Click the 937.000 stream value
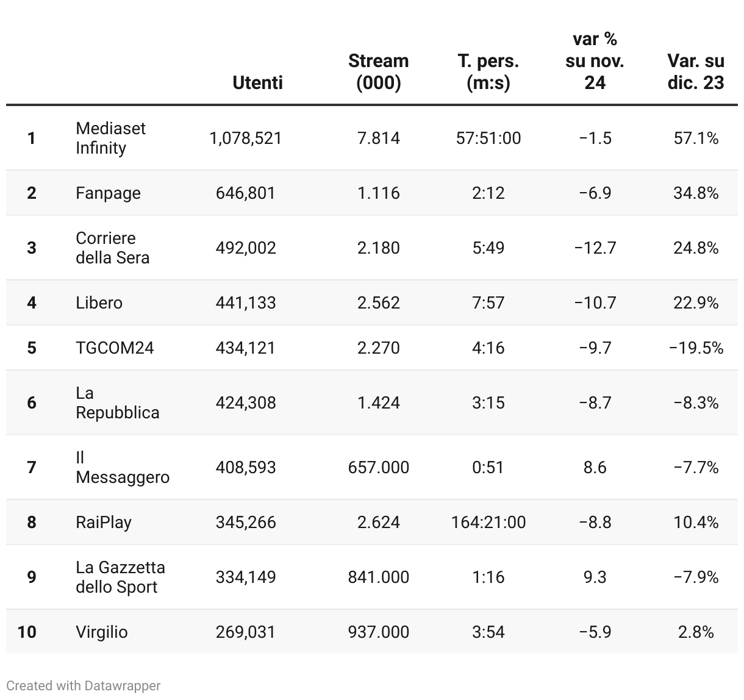Screen dimensions: 744x700 [379, 632]
